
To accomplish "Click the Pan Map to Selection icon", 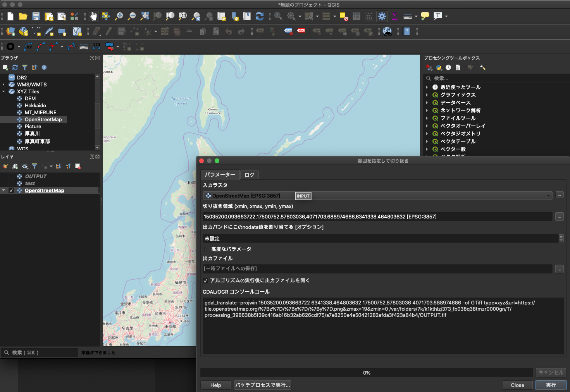I will click(106, 16).
